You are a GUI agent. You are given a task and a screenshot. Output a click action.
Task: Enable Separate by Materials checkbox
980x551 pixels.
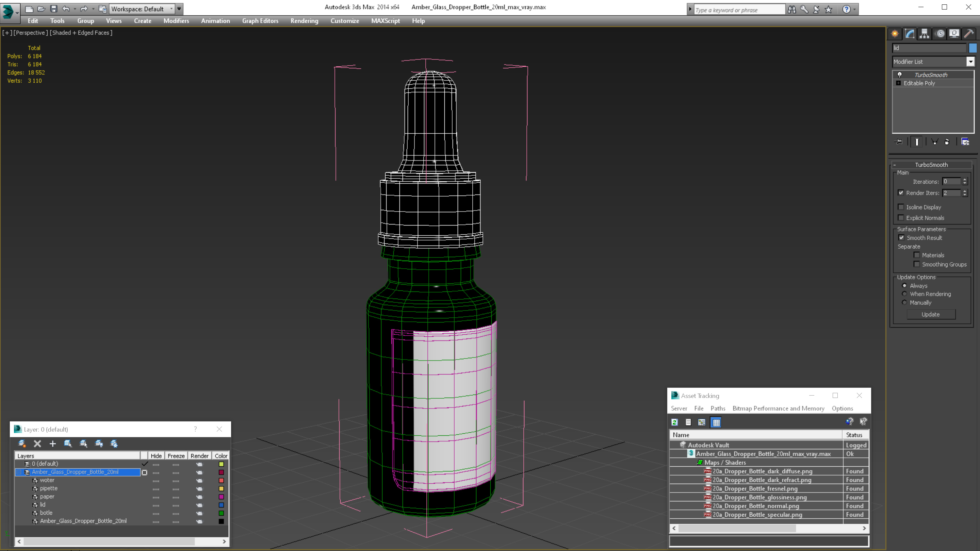tap(917, 255)
